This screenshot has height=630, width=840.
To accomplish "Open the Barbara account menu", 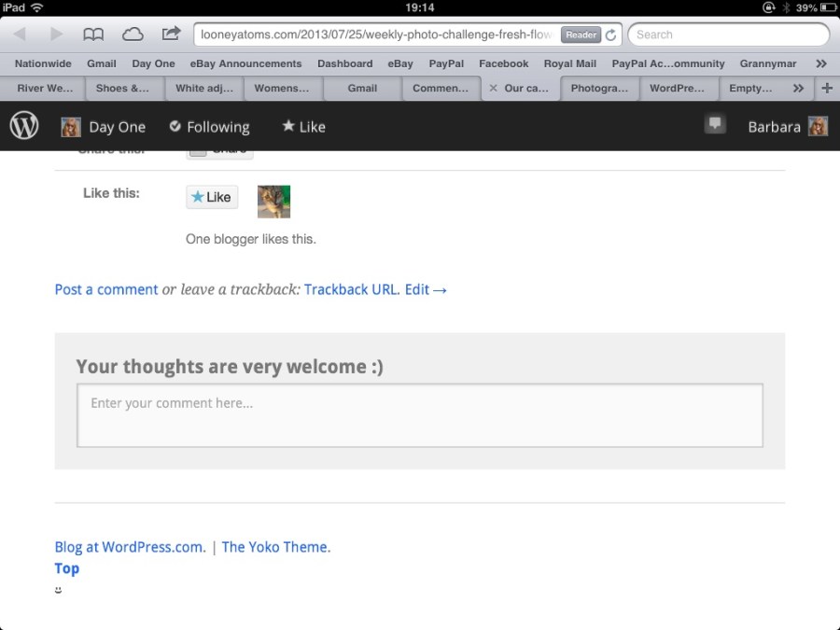I will [x=788, y=126].
